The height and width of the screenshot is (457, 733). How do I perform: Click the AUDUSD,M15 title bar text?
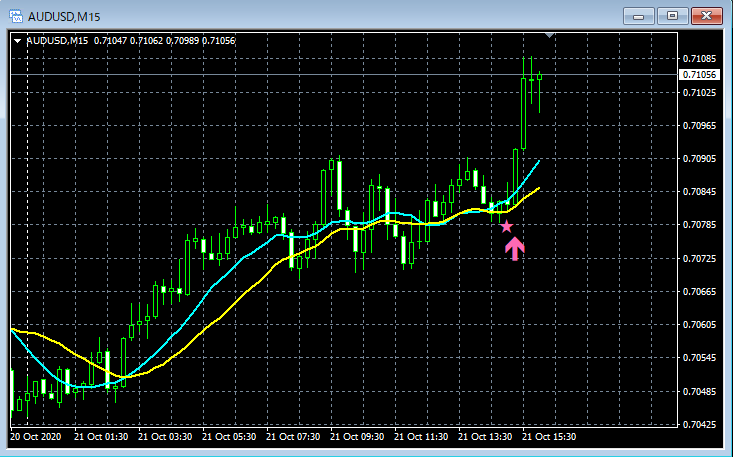tap(64, 17)
